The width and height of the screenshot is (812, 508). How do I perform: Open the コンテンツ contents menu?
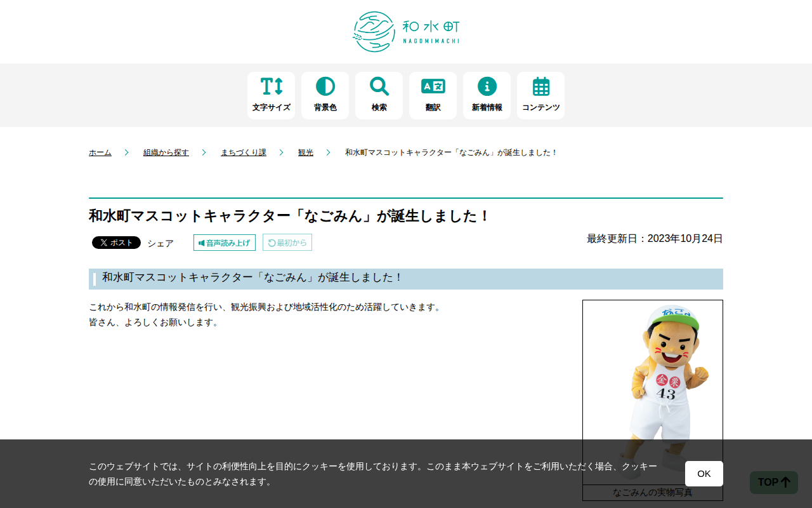coord(540,95)
